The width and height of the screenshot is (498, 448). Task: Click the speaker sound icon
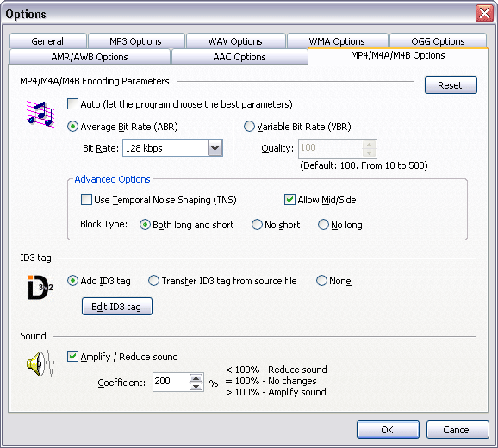[40, 364]
